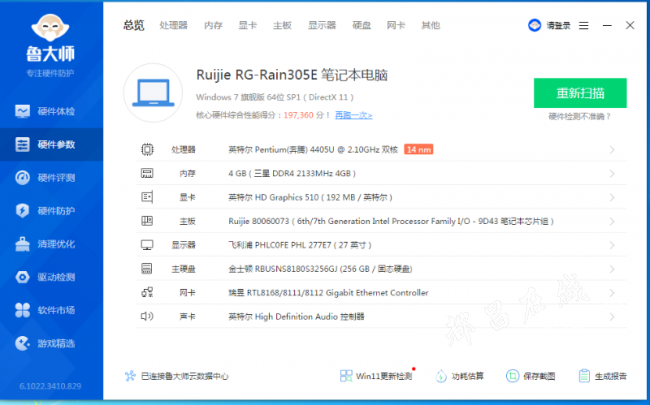Click the 显卡 graphics card icon
This screenshot has height=405, width=650.
[147, 197]
